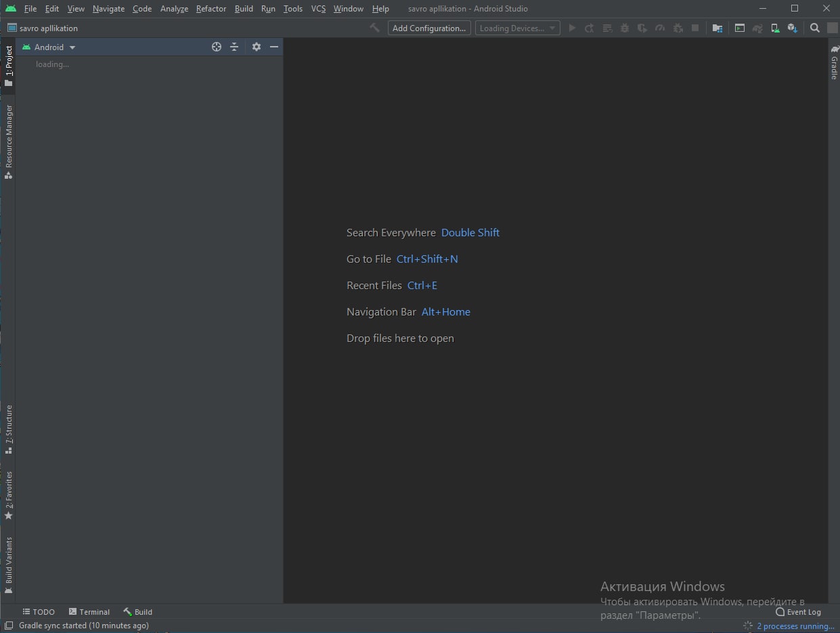
Task: Click the Double Shift shortcut hint
Action: coord(470,232)
